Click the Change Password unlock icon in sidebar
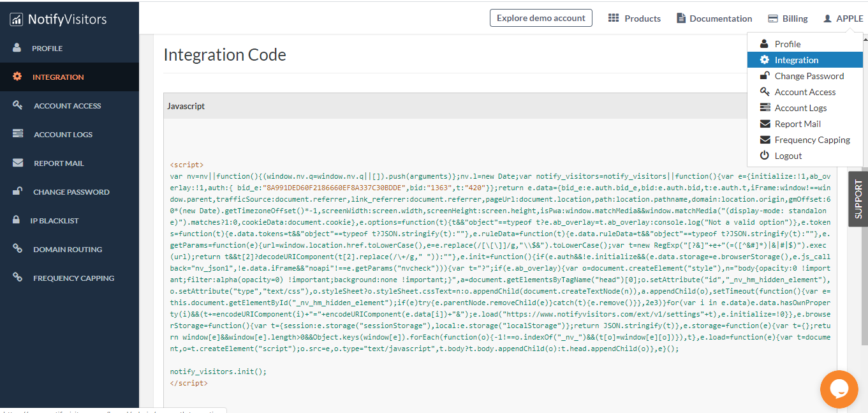This screenshot has width=868, height=413. click(x=18, y=191)
